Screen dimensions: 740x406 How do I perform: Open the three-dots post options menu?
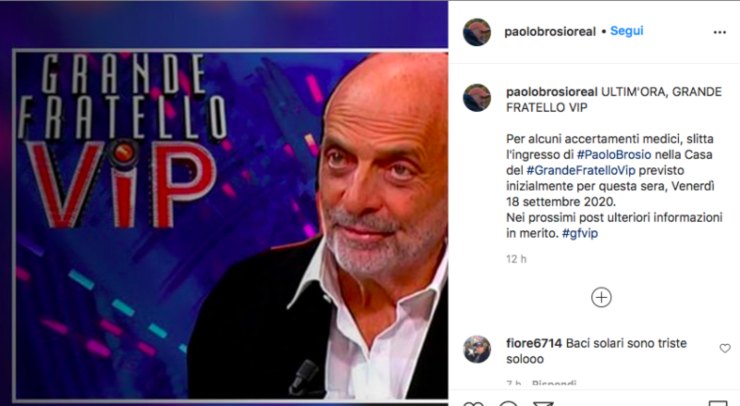point(719,32)
